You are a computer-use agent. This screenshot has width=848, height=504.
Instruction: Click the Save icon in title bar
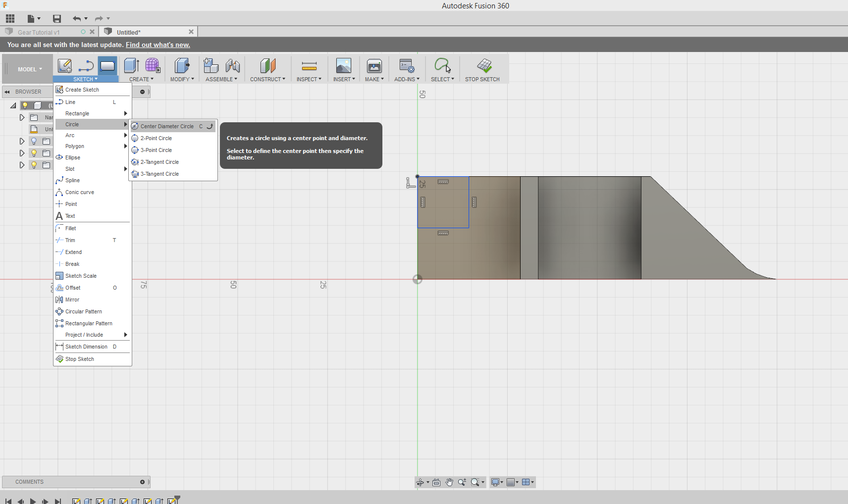coord(57,19)
